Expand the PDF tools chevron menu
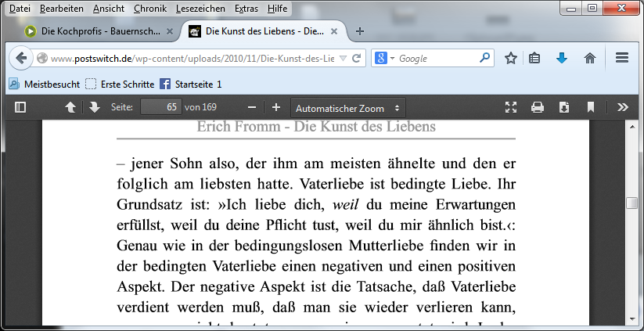 pos(623,107)
